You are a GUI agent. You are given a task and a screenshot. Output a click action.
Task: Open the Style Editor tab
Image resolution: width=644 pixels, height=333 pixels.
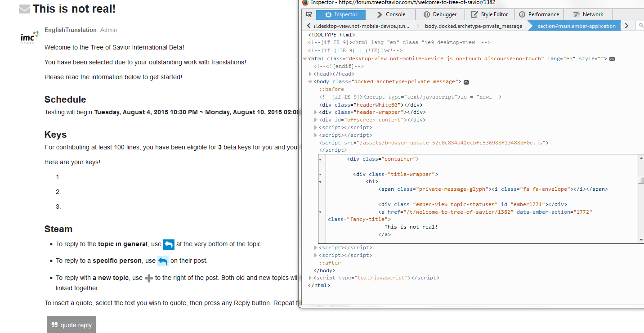point(489,14)
